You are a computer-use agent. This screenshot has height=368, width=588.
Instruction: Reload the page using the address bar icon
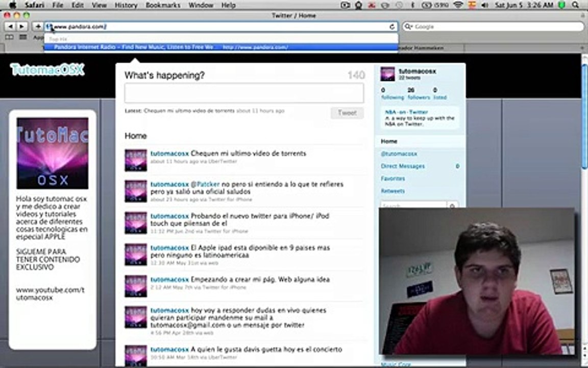coord(392,27)
